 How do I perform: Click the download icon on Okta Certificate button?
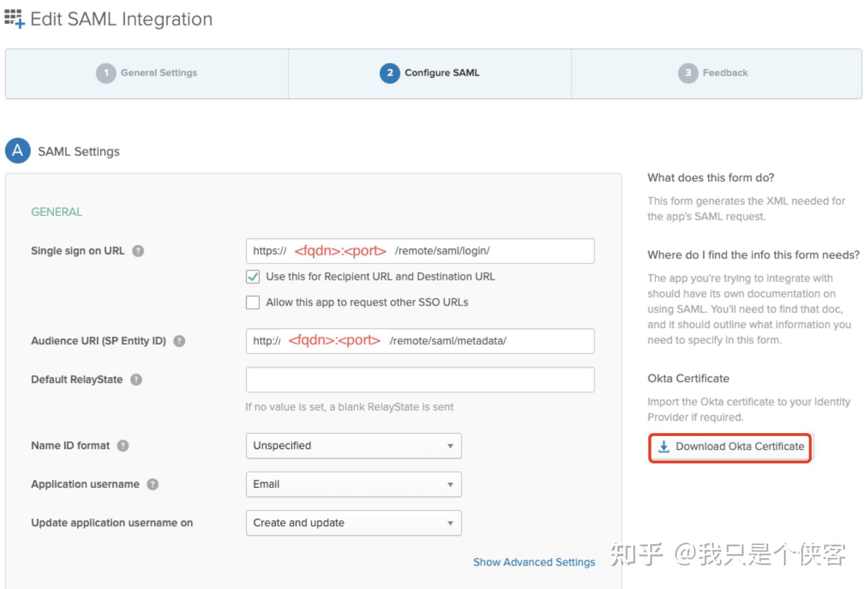(663, 447)
